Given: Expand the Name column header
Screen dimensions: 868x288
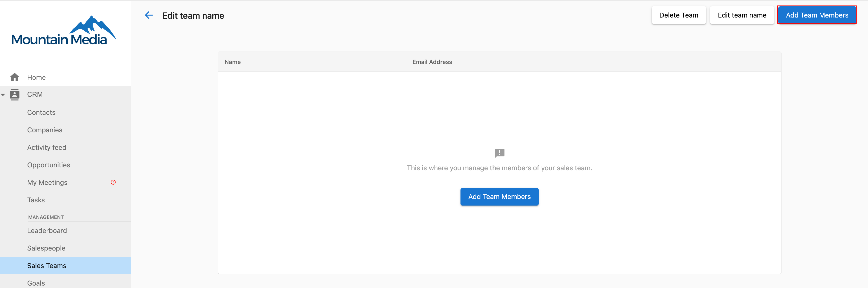Looking at the screenshot, I should (232, 62).
